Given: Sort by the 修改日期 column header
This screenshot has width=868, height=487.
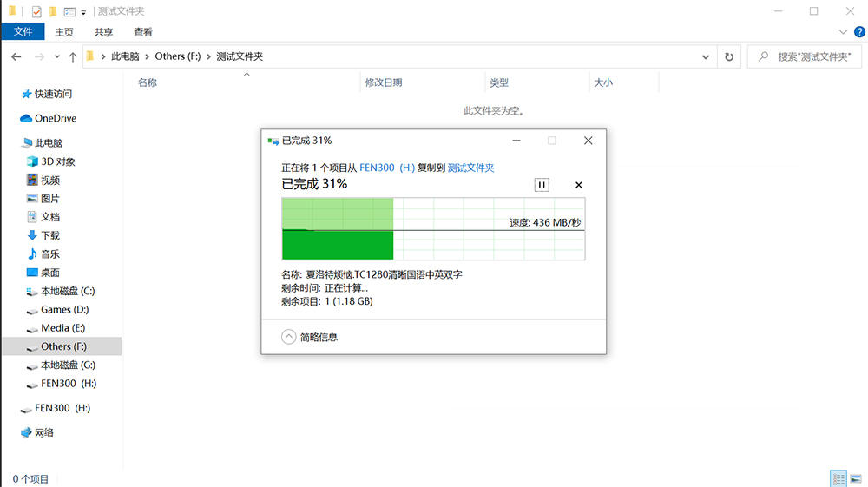Looking at the screenshot, I should (383, 82).
